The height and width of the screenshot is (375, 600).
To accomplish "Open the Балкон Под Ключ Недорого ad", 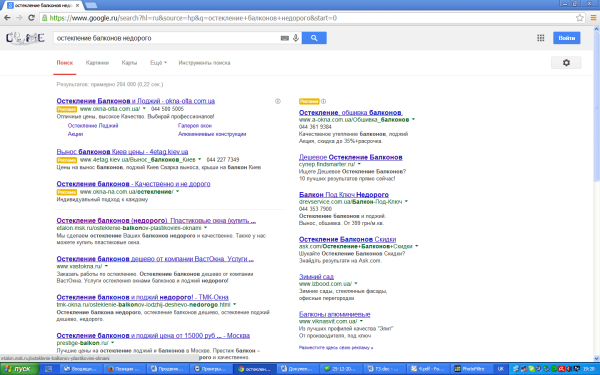I will coord(344,195).
